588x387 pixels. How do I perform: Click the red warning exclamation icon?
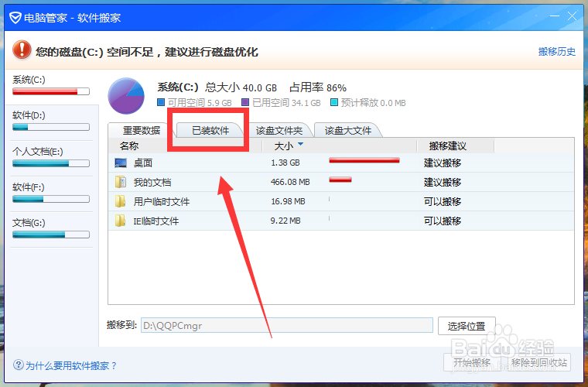pos(22,50)
